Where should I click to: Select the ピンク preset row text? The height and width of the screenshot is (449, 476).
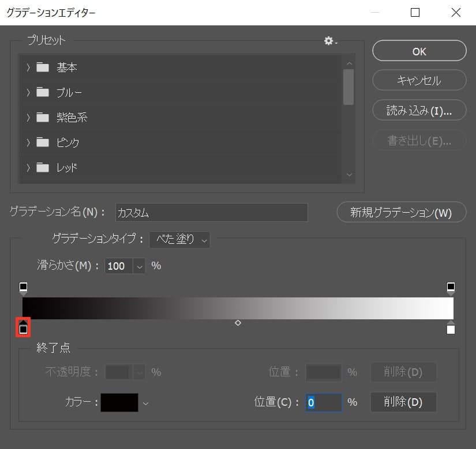(x=68, y=142)
